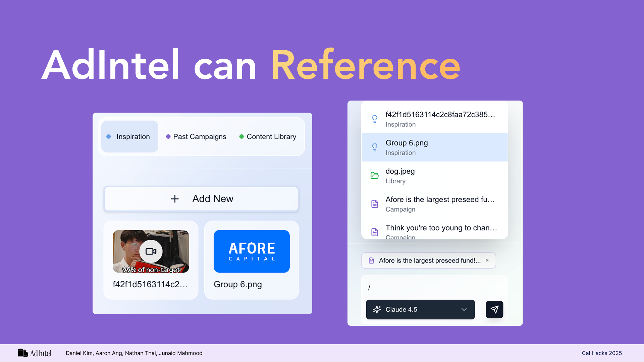Open the Claude 4.5 model dropdown
Image resolution: width=644 pixels, height=362 pixels.
point(420,309)
